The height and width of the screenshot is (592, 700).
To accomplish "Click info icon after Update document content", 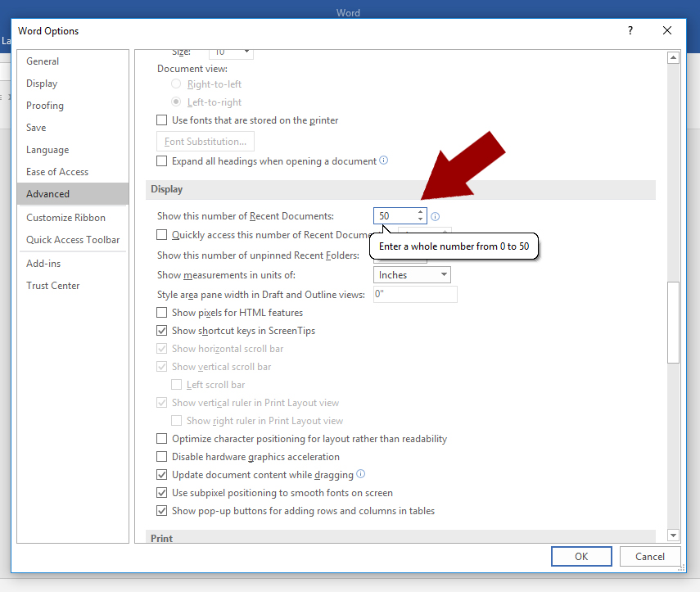I will coord(361,474).
